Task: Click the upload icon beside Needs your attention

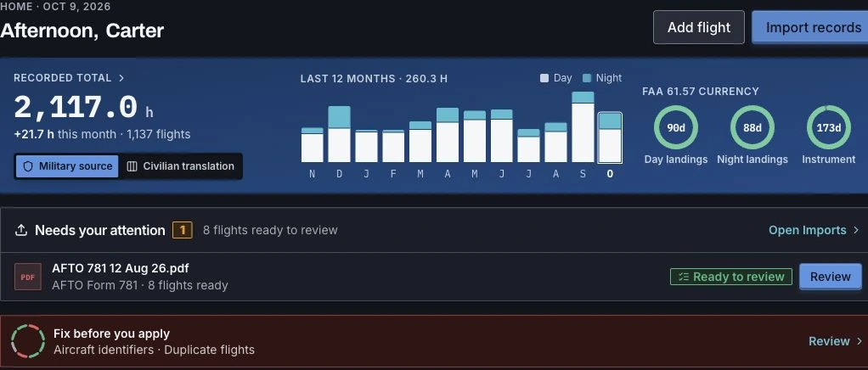Action: pos(21,230)
